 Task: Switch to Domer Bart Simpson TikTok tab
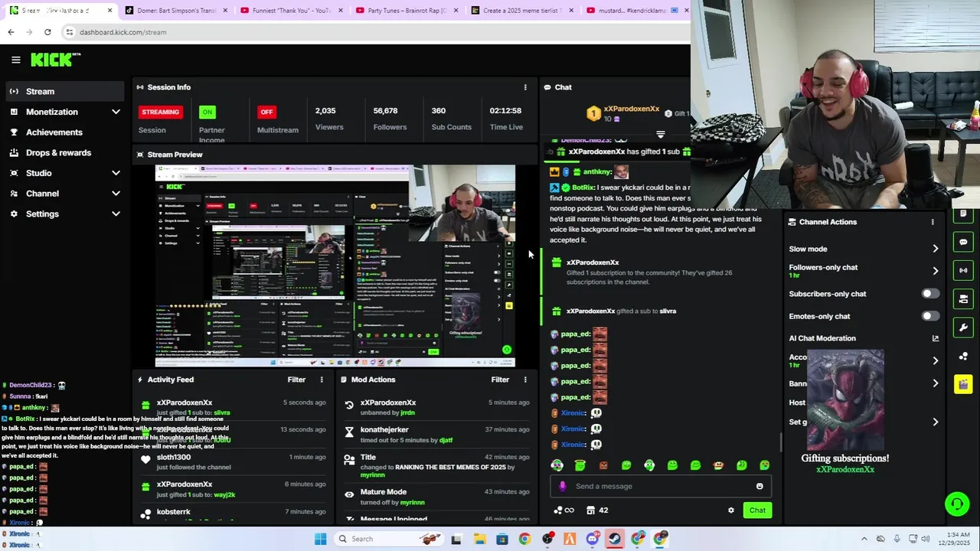pos(176,11)
